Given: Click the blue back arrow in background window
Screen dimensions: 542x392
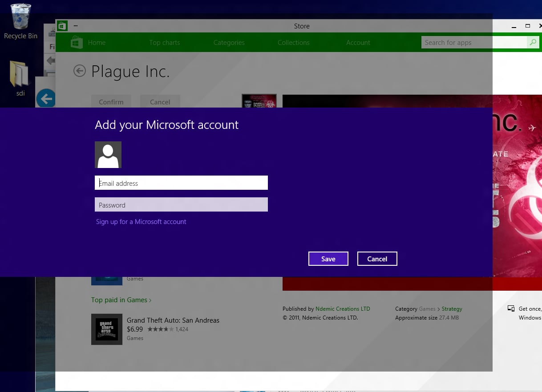Looking at the screenshot, I should click(45, 98).
